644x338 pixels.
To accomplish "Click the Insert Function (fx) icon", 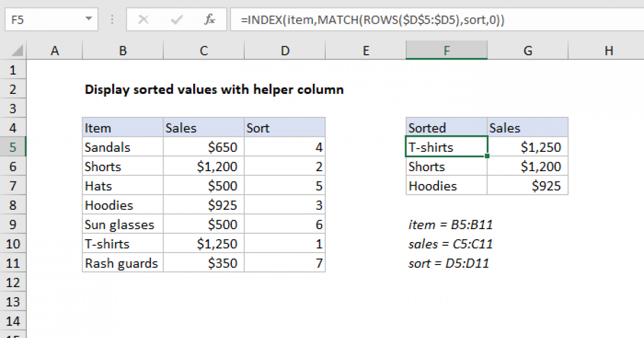I will coord(209,20).
